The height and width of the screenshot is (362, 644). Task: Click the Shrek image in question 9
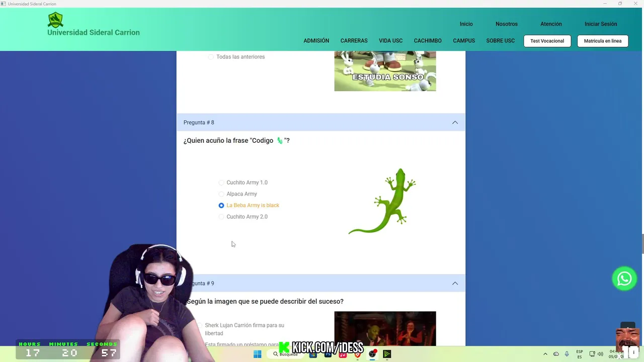pyautogui.click(x=385, y=329)
